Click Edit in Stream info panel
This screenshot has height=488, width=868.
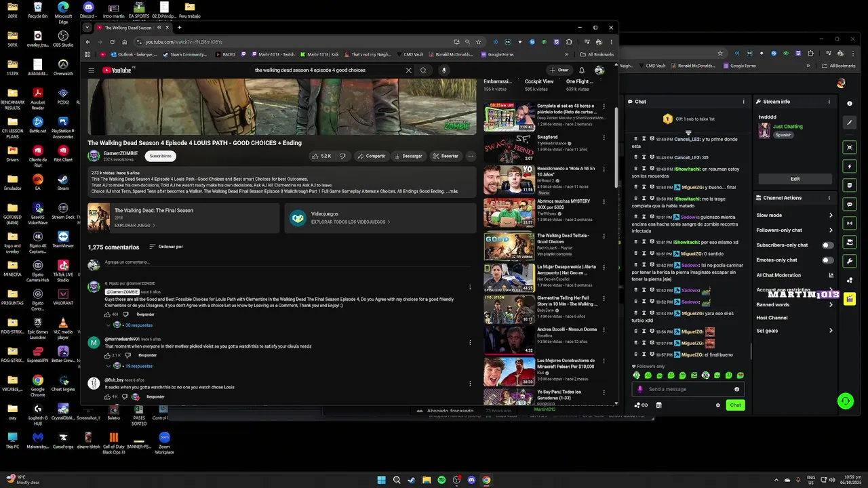click(x=795, y=179)
